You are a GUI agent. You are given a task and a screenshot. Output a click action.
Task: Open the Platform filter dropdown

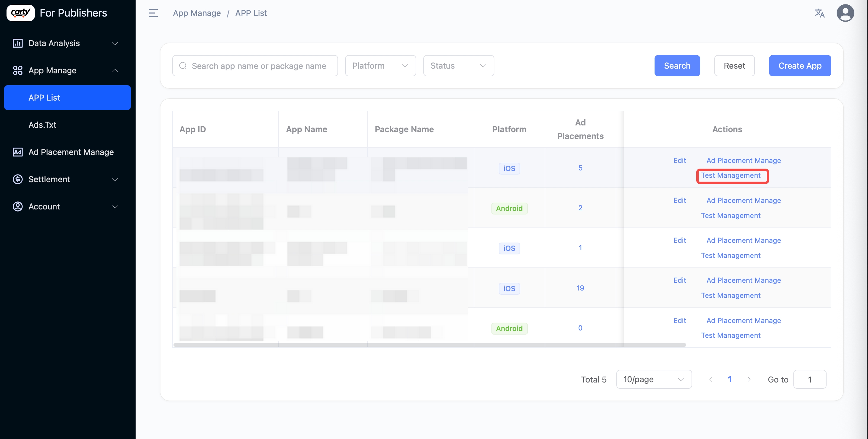pyautogui.click(x=380, y=66)
